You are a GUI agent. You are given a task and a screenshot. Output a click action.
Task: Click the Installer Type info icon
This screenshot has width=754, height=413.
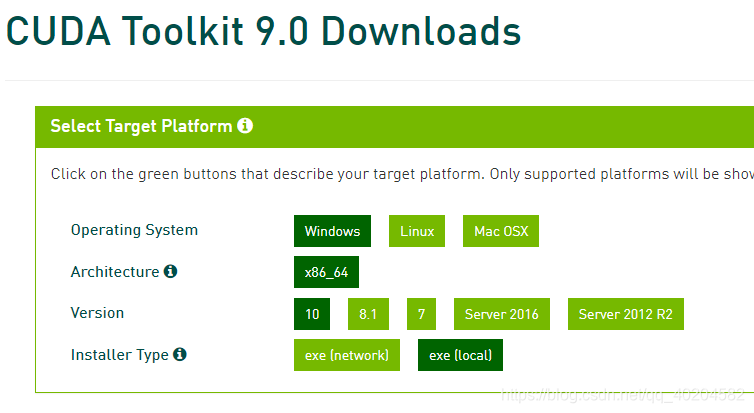[x=180, y=354]
